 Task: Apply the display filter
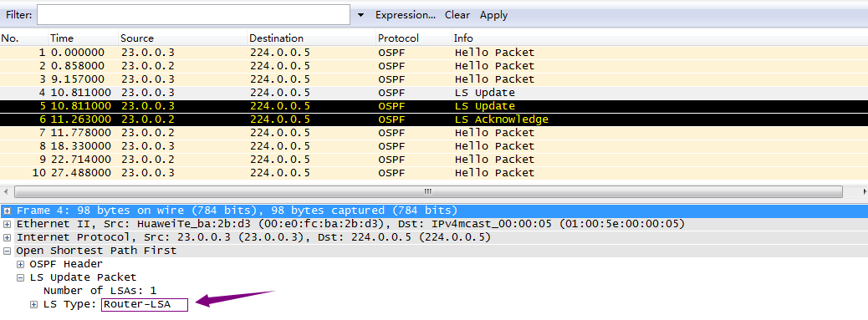tap(493, 15)
